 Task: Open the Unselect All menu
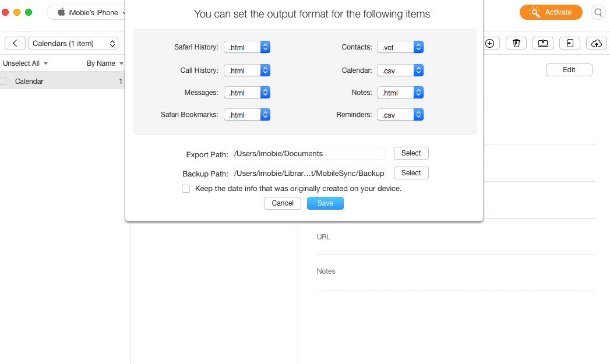25,63
